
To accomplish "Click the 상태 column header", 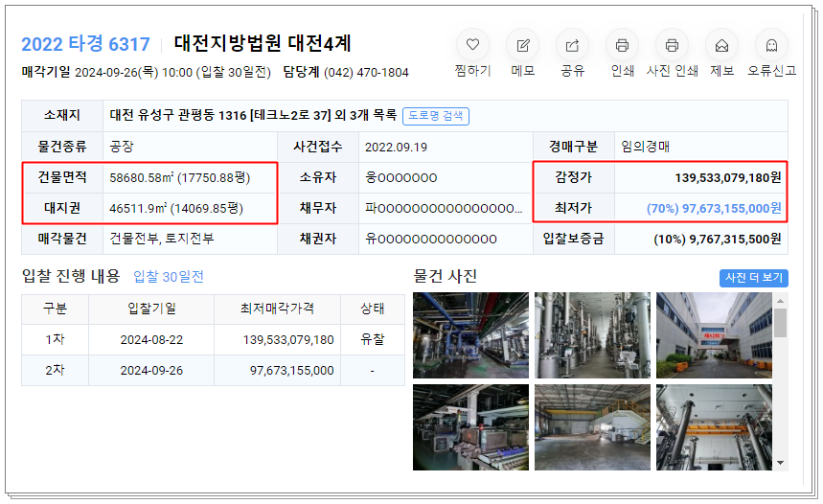I will (372, 309).
